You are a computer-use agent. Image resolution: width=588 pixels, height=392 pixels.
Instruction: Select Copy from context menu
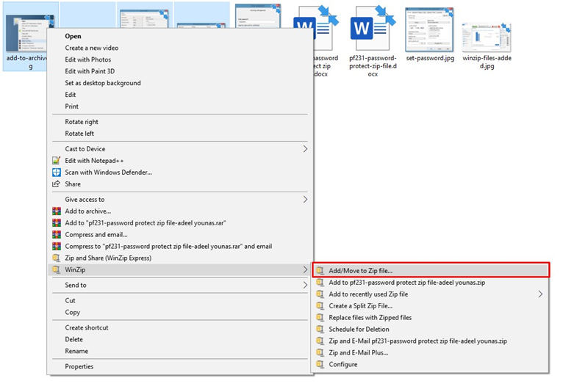click(x=72, y=312)
